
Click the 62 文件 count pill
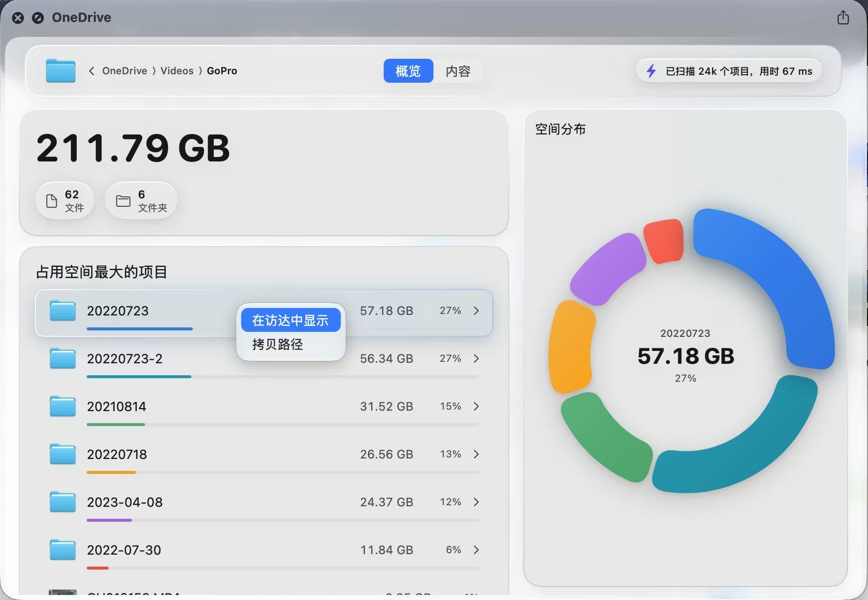click(65, 201)
